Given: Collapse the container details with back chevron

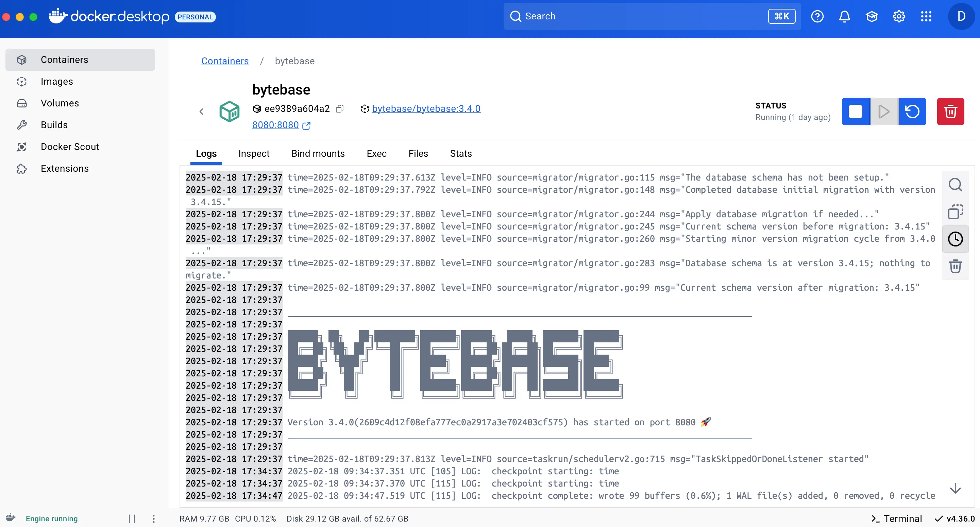Looking at the screenshot, I should [x=202, y=112].
